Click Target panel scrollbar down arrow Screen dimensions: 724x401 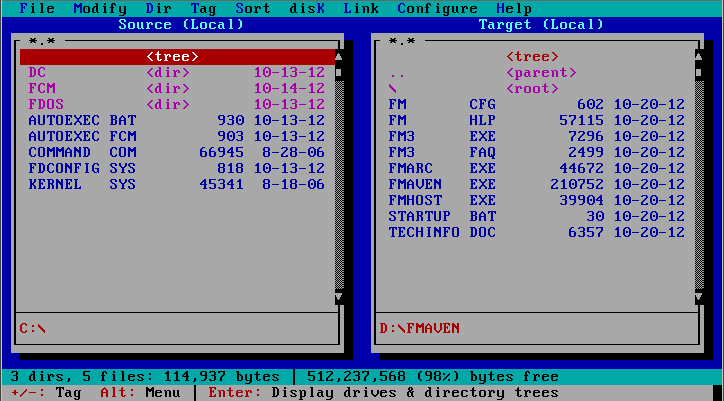[x=699, y=297]
